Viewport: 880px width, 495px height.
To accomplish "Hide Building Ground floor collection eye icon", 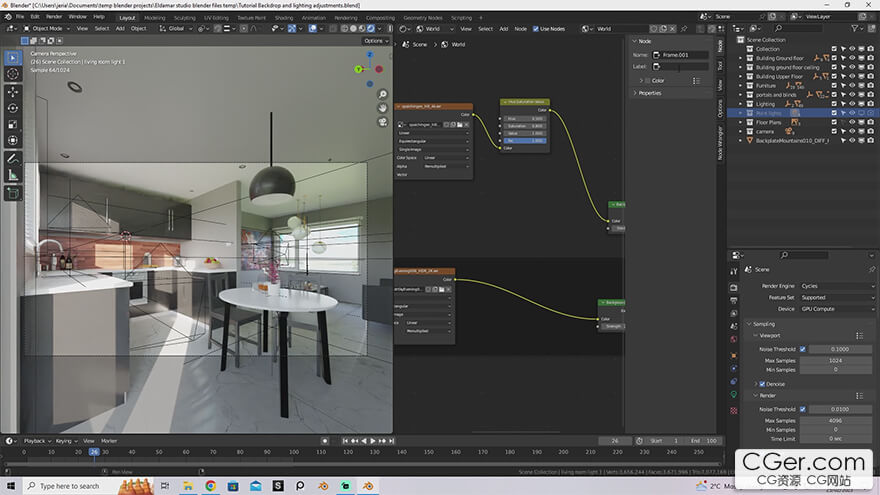I will click(852, 58).
